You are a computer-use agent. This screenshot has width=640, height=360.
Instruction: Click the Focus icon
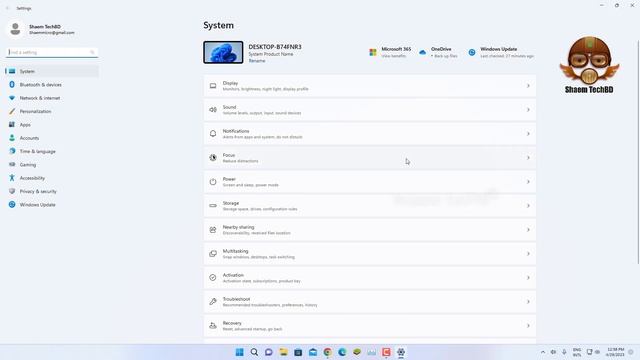pyautogui.click(x=213, y=158)
